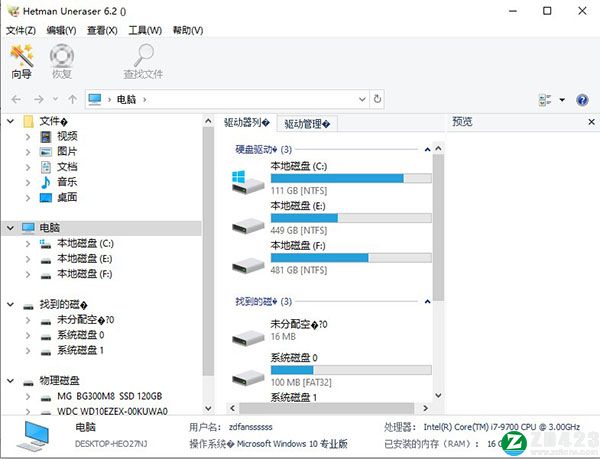This screenshot has height=459, width=600.
Task: Select 本地磁盘 (E:) in left tree
Action: pyautogui.click(x=85, y=259)
